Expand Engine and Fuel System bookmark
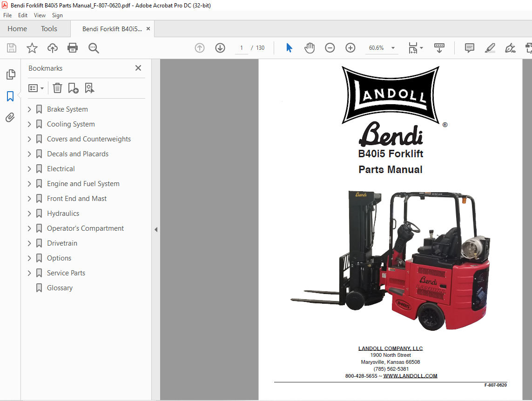This screenshot has height=401, width=532. pyautogui.click(x=29, y=184)
